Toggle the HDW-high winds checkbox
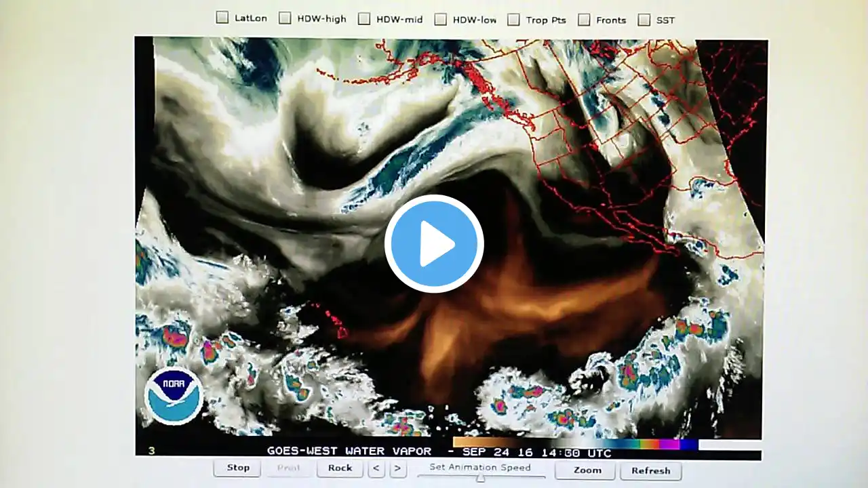The image size is (868, 488). (285, 18)
